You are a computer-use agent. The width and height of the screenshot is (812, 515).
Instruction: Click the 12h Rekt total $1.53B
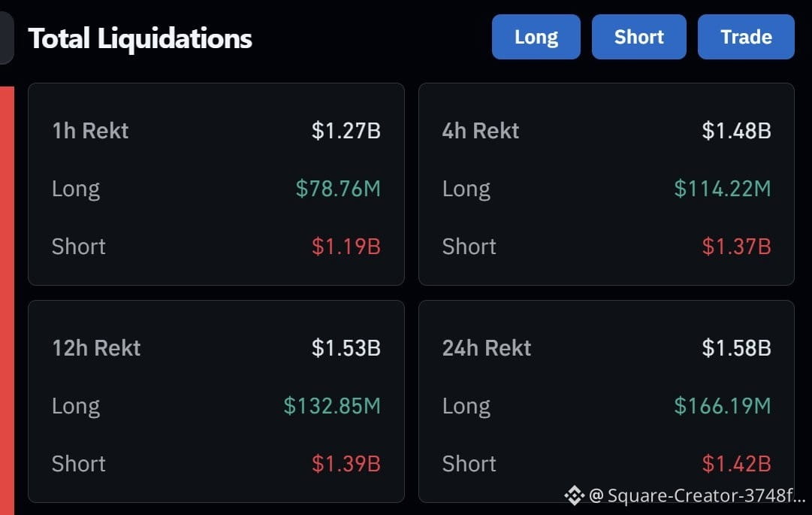[x=346, y=347]
